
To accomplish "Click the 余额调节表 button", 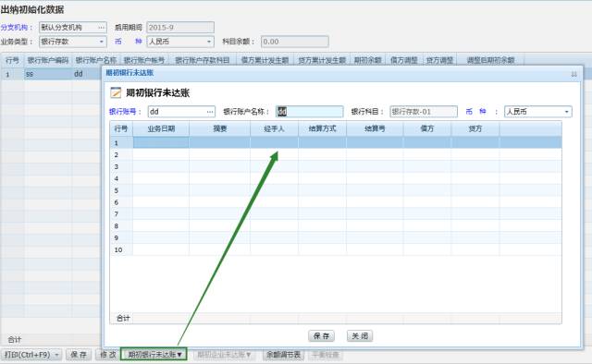I will tap(283, 355).
